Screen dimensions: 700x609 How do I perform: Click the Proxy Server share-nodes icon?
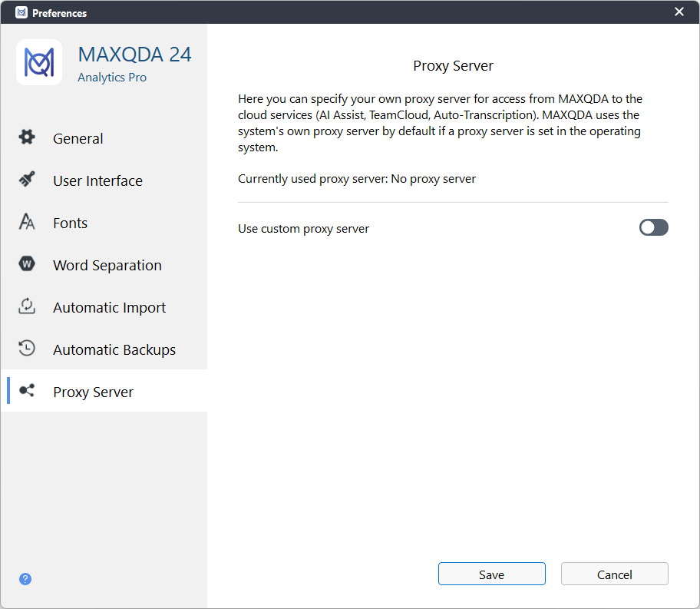pyautogui.click(x=27, y=390)
